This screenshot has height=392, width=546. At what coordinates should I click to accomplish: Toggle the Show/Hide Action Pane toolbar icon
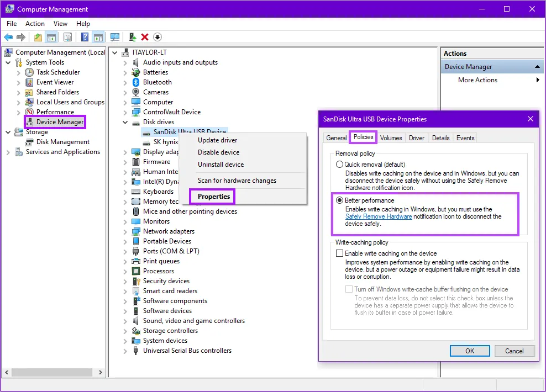coord(98,37)
